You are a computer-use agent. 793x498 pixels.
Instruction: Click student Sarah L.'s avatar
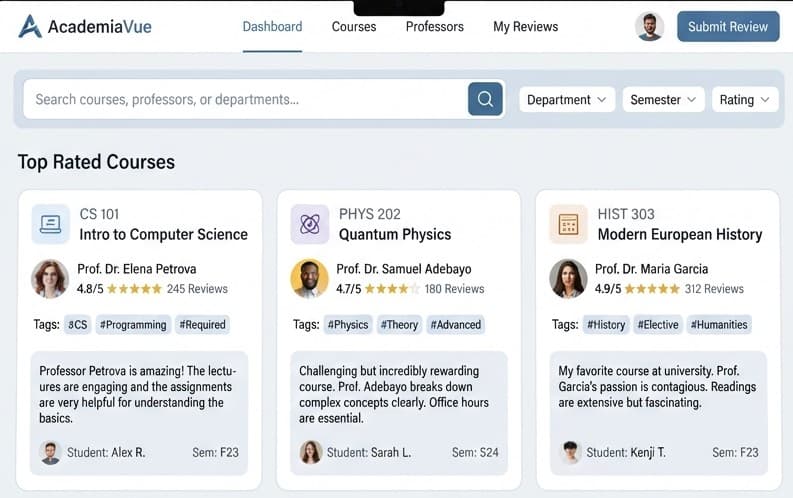(311, 452)
